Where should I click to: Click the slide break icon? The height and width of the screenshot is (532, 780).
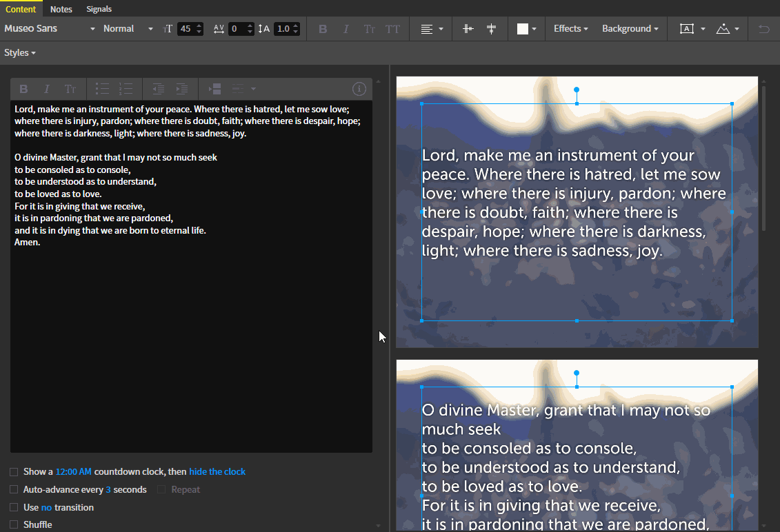215,89
